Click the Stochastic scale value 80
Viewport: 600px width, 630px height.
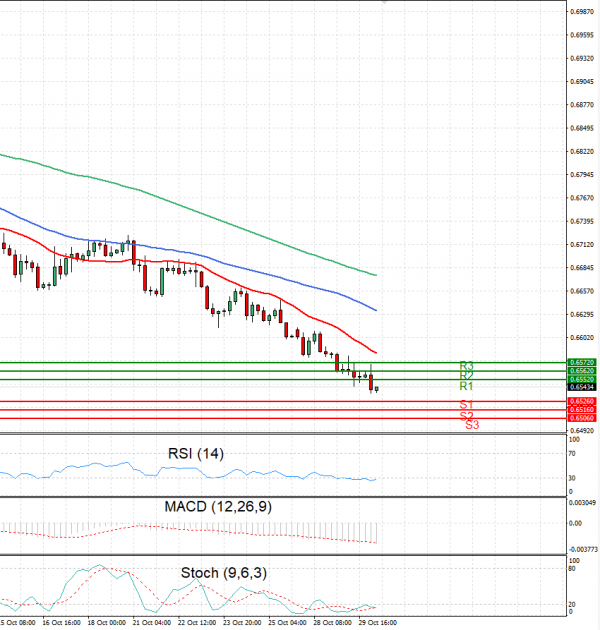tap(573, 569)
